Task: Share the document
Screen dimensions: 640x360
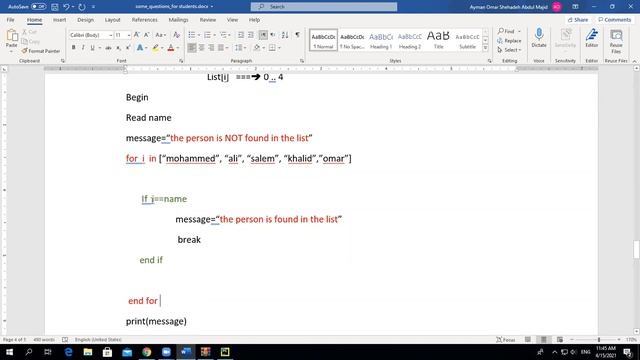Action: pos(578,20)
